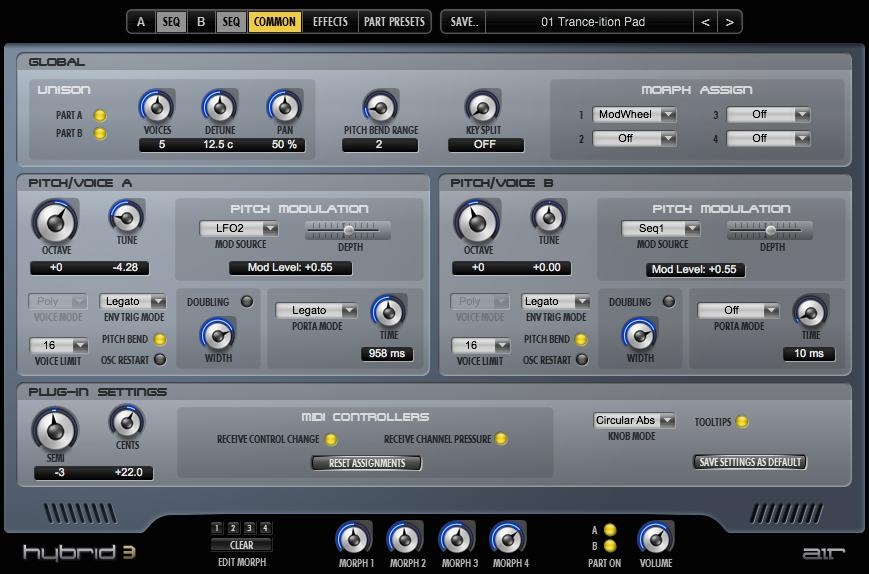Open Pitch/Voice A LFO2 Mod Source dropdown
This screenshot has height=574, width=869.
click(x=238, y=229)
